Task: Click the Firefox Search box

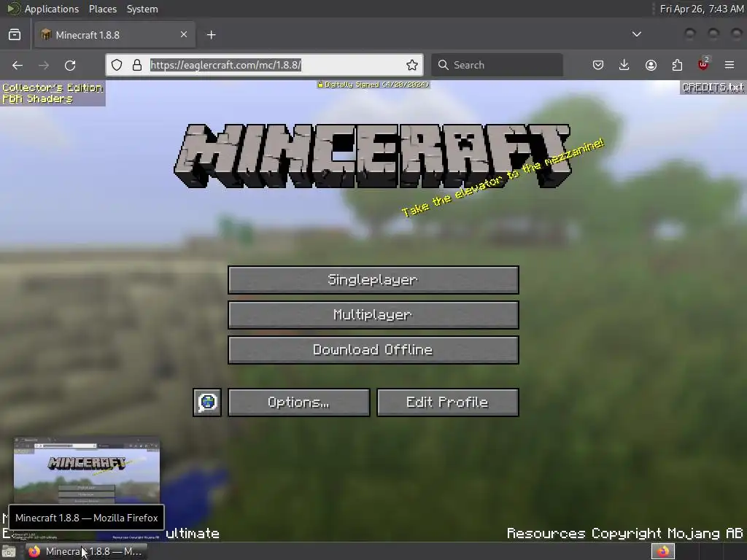Action: pyautogui.click(x=497, y=65)
